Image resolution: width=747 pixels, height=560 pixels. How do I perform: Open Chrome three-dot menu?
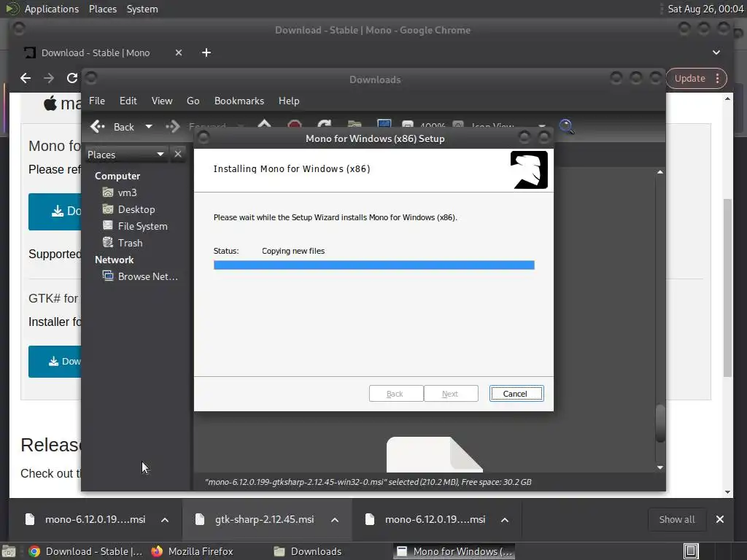click(x=718, y=79)
